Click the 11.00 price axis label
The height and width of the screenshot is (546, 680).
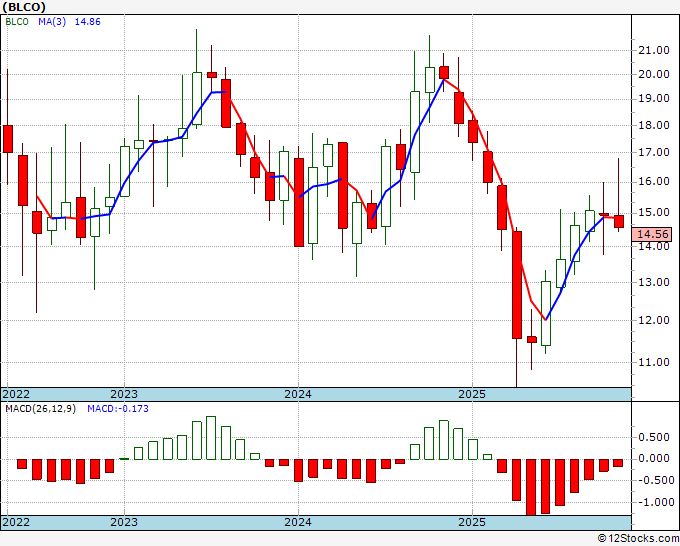[654, 362]
